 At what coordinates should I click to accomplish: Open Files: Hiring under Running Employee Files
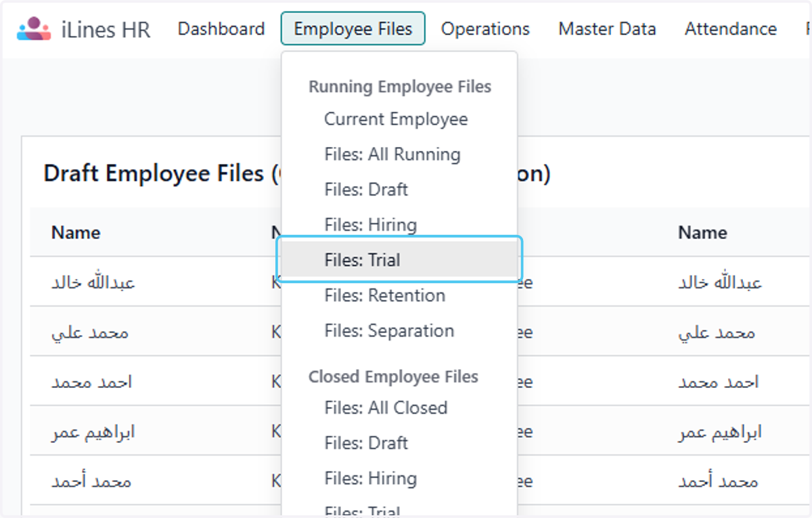coord(370,225)
